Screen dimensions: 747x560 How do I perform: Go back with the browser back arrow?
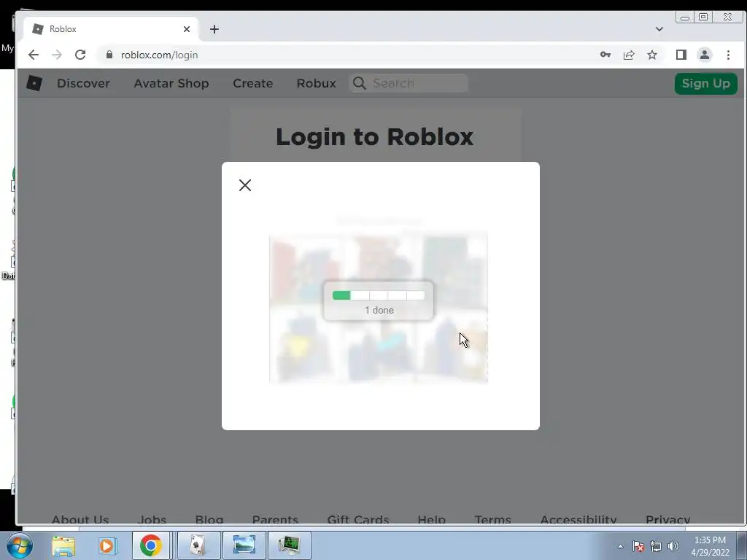pyautogui.click(x=34, y=55)
